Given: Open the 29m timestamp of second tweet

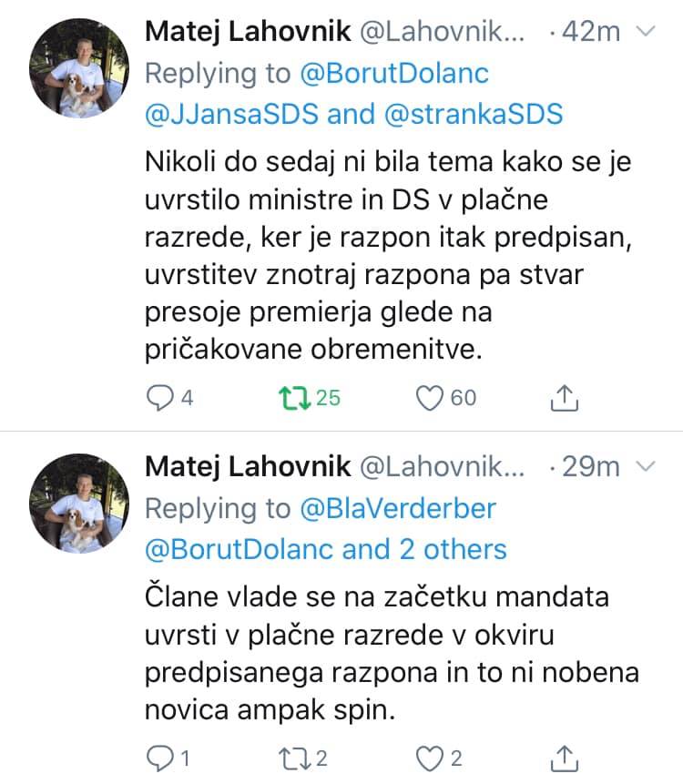Looking at the screenshot, I should tap(591, 468).
